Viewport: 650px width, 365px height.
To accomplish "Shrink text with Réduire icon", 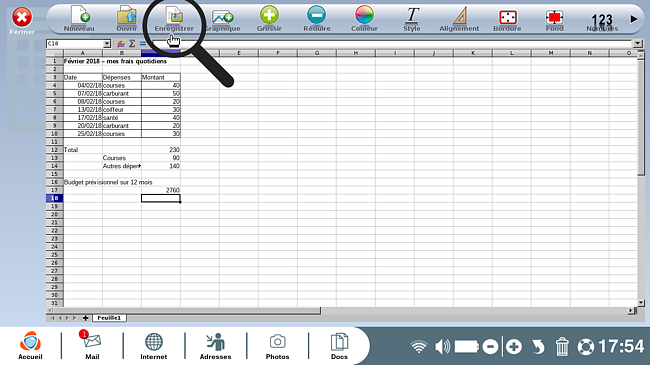I will (x=317, y=18).
